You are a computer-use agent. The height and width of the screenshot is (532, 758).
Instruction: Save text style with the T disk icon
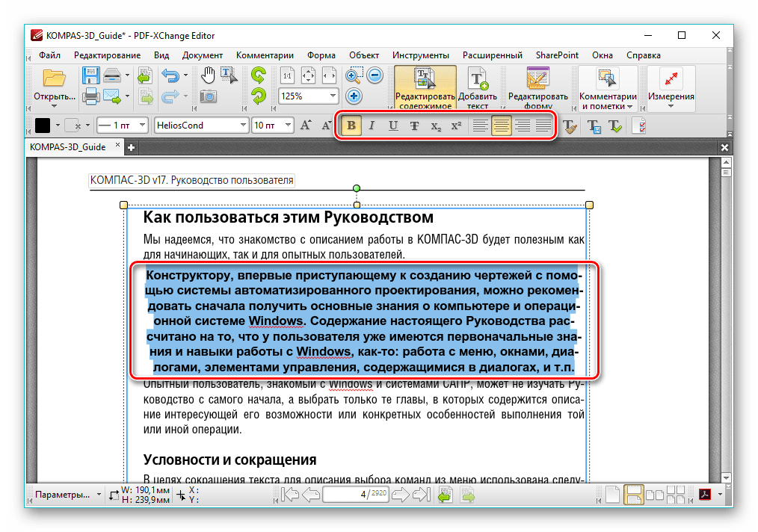(594, 126)
